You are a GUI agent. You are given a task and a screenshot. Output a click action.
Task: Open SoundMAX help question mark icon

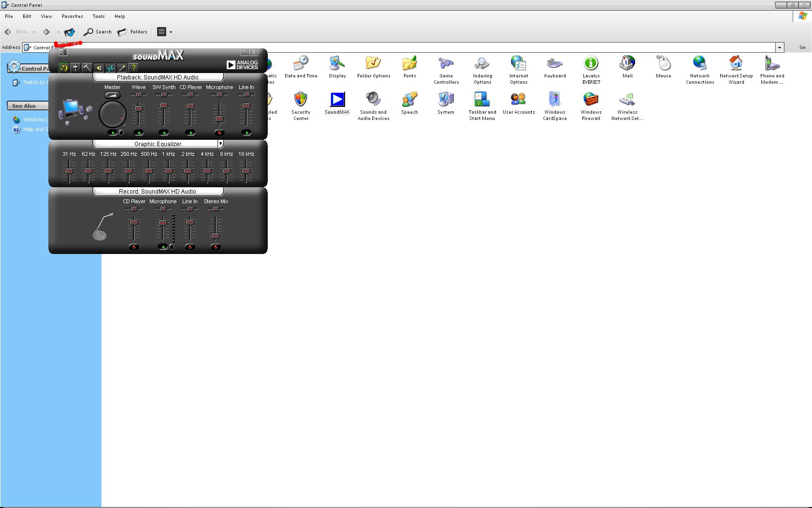(x=134, y=68)
